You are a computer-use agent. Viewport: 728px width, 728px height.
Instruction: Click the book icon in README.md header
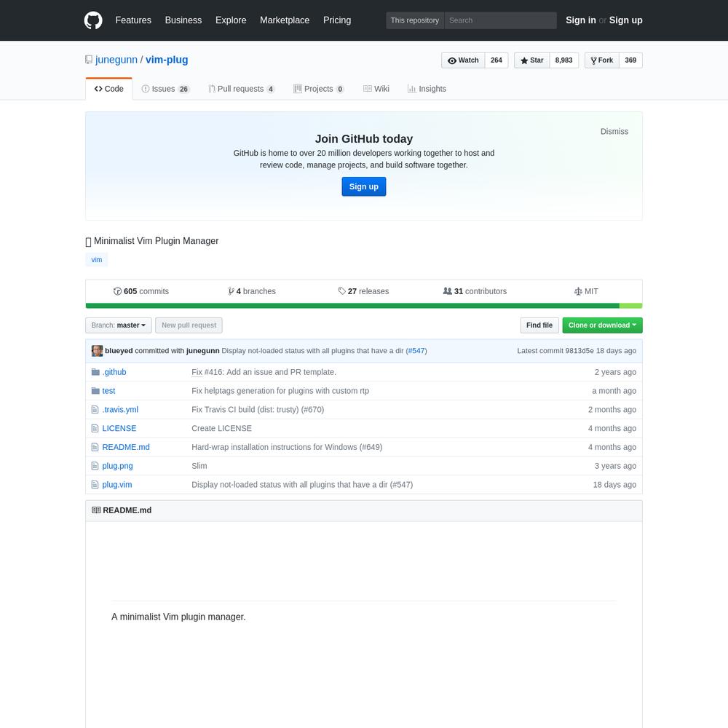[96, 510]
